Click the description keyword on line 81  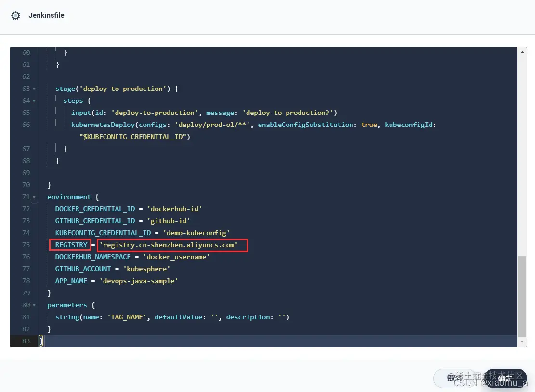248,317
